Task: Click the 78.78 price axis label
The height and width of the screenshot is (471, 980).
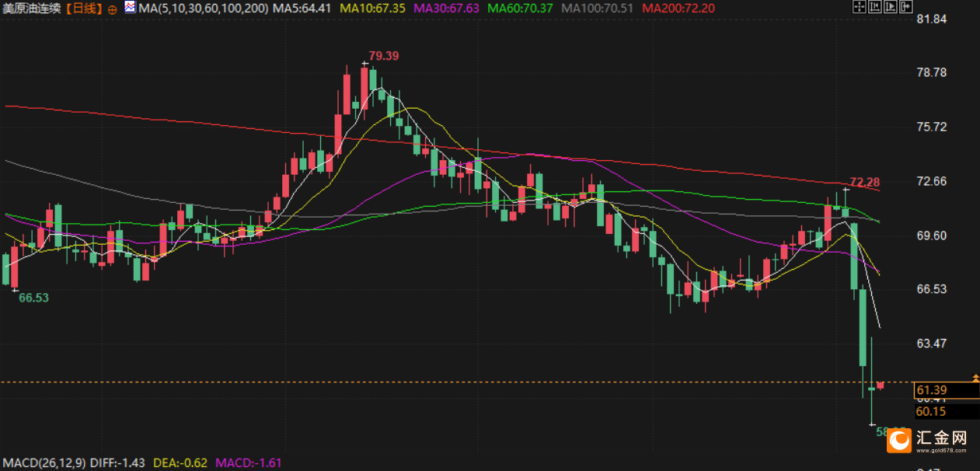Action: (x=932, y=72)
